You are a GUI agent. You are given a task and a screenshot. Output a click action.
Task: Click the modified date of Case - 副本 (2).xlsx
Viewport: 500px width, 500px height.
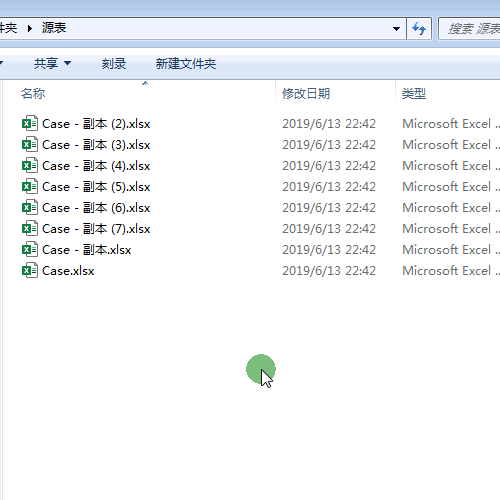point(329,124)
